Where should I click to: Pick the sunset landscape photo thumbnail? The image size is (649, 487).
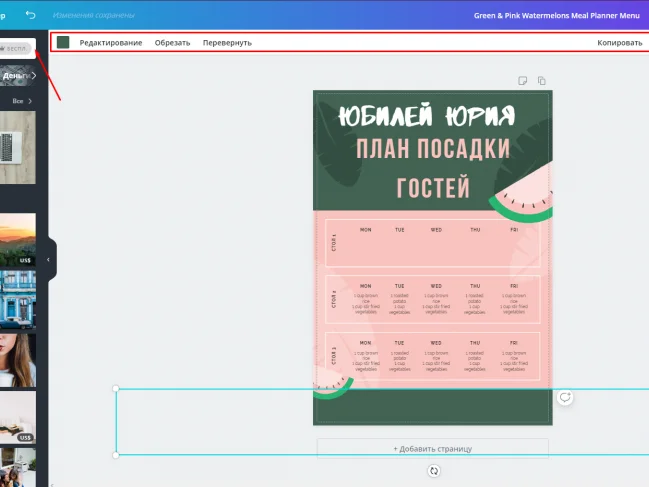18,239
